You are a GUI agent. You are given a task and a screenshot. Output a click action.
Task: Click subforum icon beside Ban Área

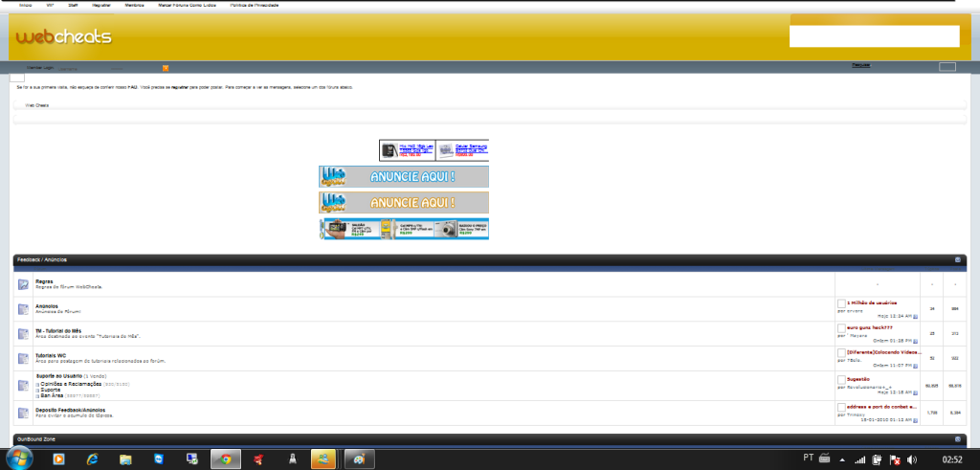(x=37, y=396)
